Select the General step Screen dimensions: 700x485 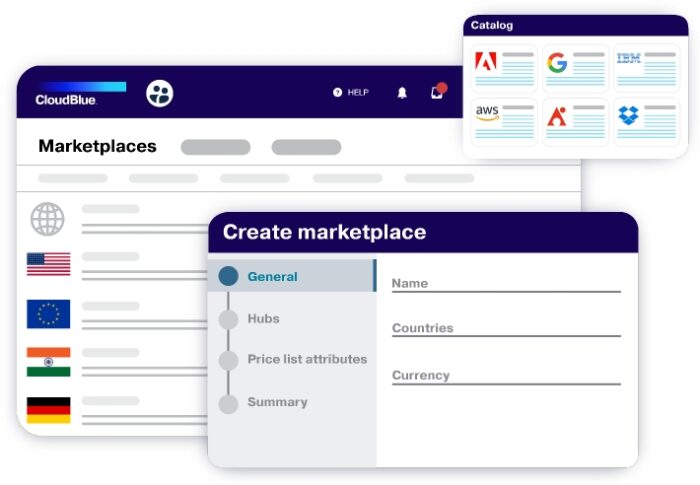pyautogui.click(x=292, y=276)
